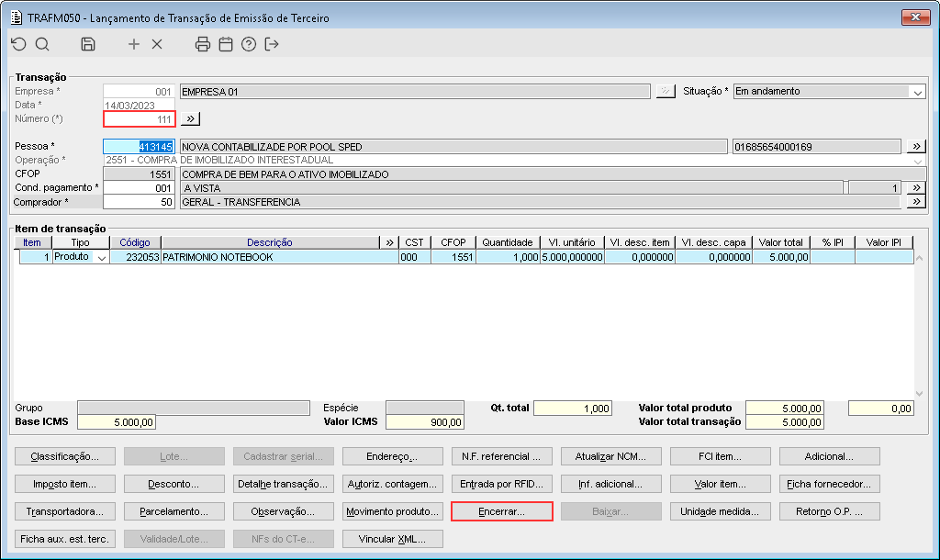This screenshot has height=560, width=940.
Task: Click the arrow button on Comprador row
Action: (916, 202)
